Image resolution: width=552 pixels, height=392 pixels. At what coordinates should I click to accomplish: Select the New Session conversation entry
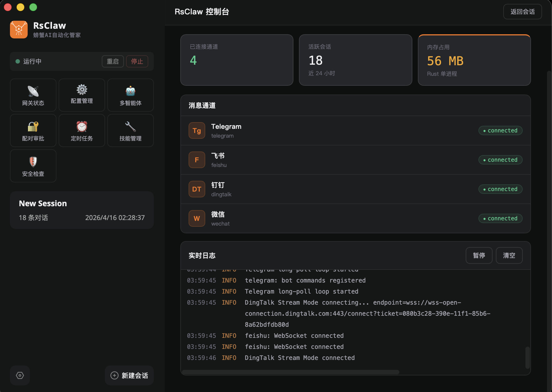[x=82, y=210]
